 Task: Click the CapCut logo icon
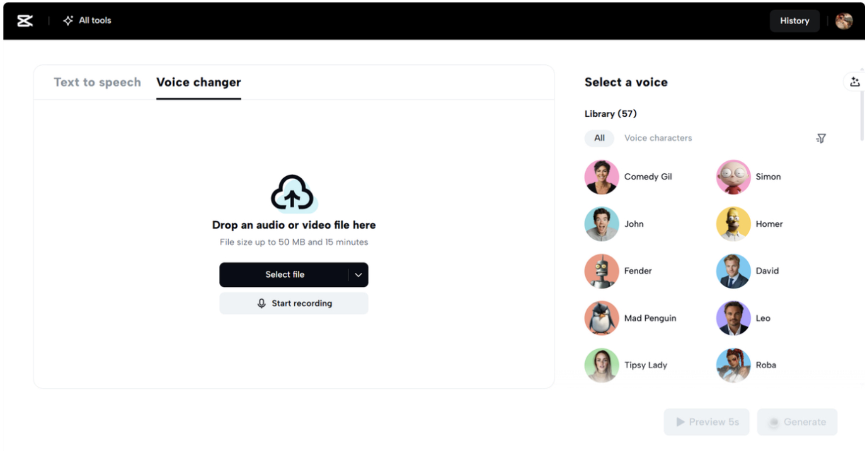25,20
